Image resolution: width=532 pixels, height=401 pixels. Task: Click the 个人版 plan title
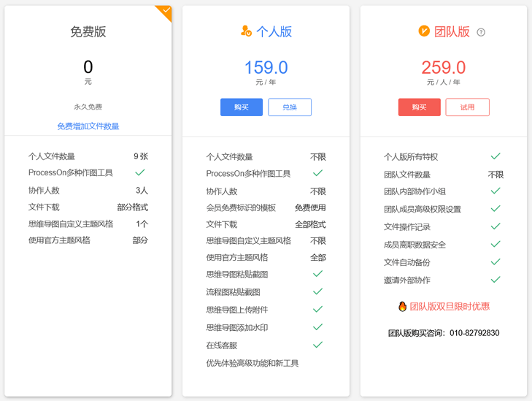[274, 31]
